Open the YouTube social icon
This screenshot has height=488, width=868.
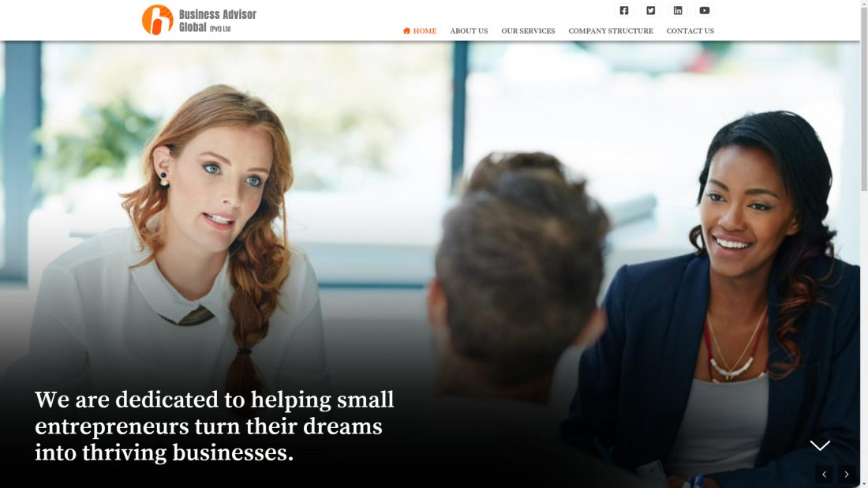pos(705,10)
